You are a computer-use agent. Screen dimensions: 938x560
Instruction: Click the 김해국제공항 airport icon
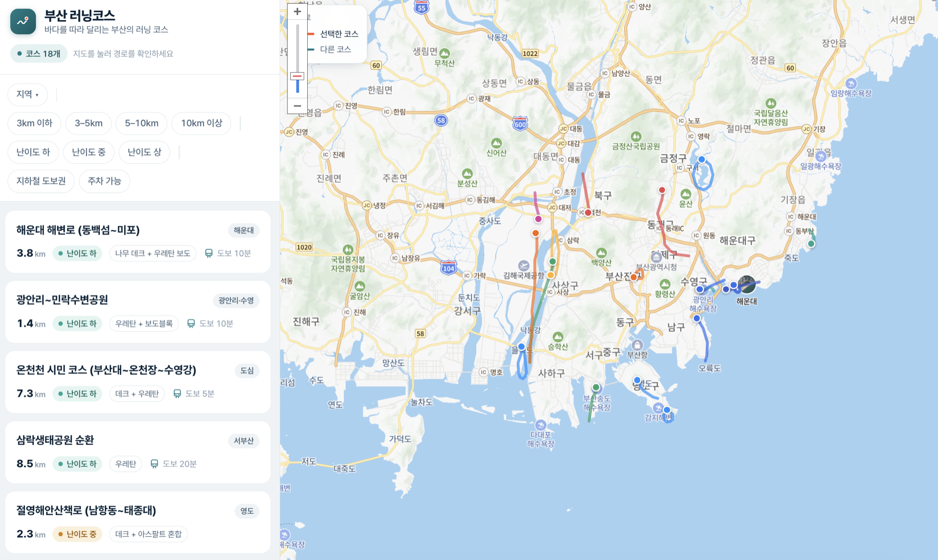(524, 265)
